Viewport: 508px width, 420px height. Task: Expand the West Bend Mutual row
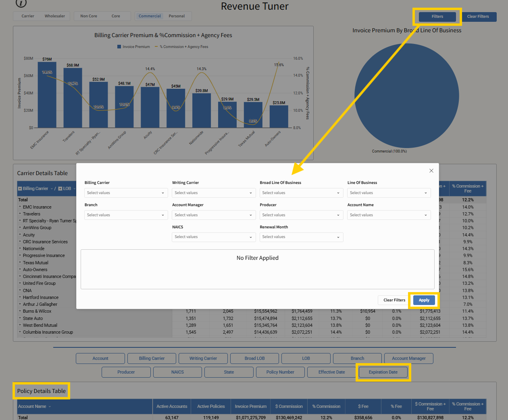tap(20, 325)
